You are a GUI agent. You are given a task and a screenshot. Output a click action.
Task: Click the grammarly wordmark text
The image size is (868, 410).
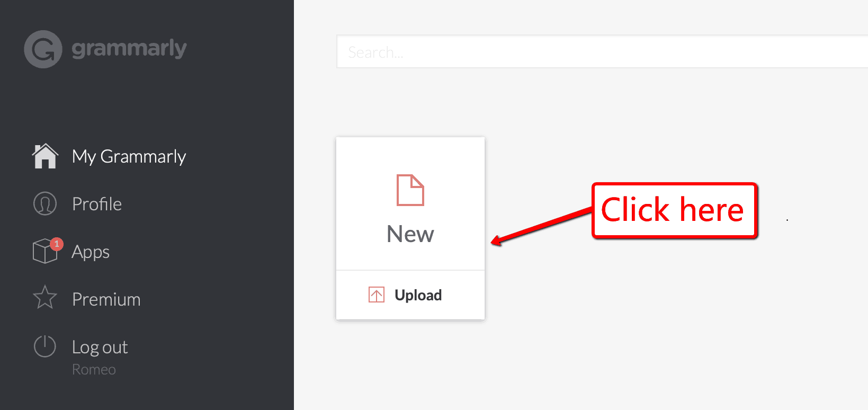[x=129, y=49]
